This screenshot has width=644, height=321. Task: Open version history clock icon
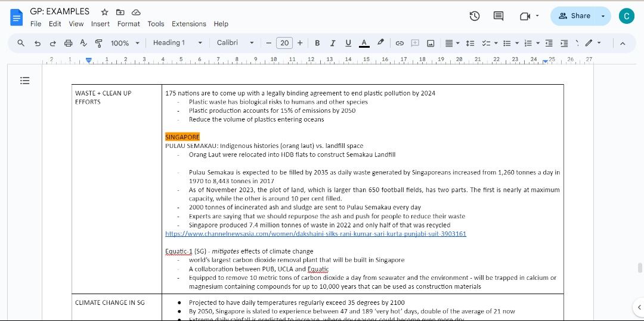(475, 16)
